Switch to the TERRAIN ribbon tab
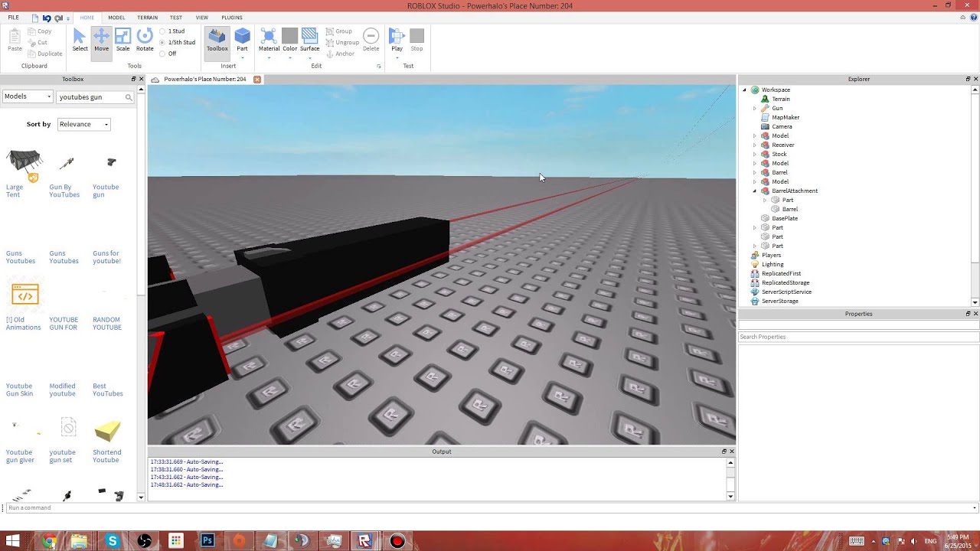This screenshot has width=980, height=551. 147,18
